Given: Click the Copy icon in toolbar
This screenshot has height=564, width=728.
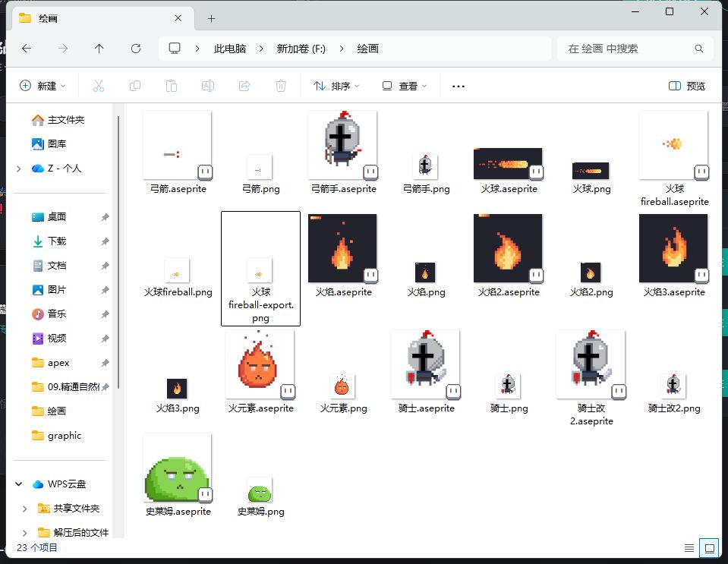Looking at the screenshot, I should [135, 86].
